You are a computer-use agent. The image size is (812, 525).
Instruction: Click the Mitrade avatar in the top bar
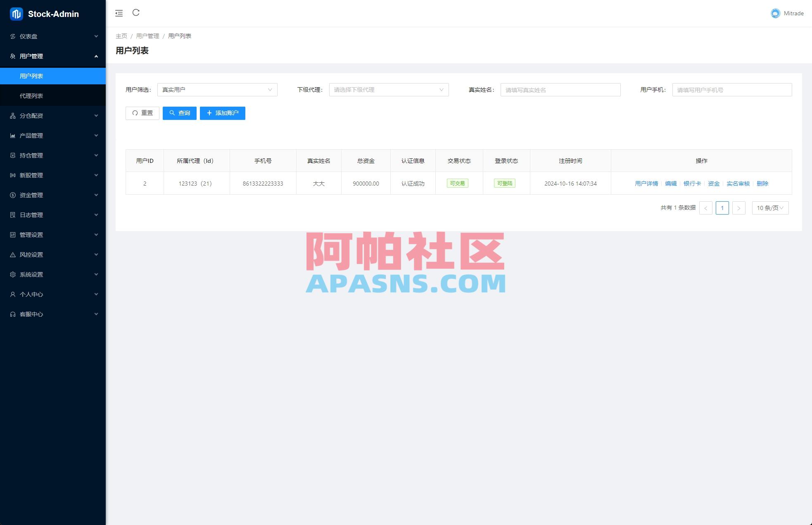pyautogui.click(x=775, y=13)
